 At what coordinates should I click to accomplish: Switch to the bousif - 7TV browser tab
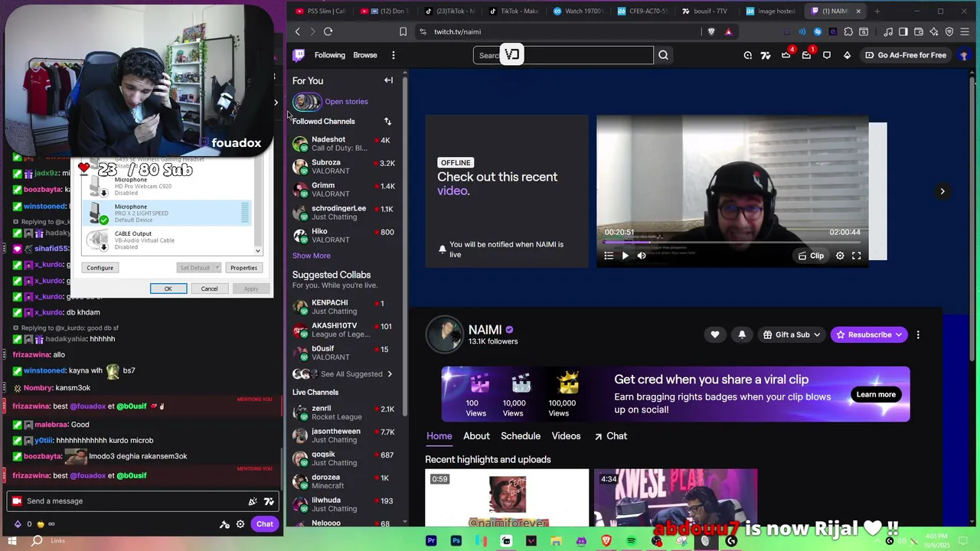705,11
